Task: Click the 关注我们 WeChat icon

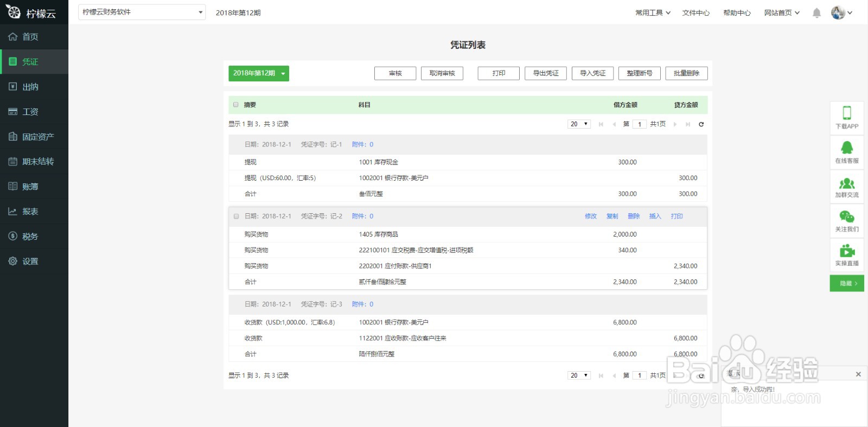Action: (x=847, y=217)
